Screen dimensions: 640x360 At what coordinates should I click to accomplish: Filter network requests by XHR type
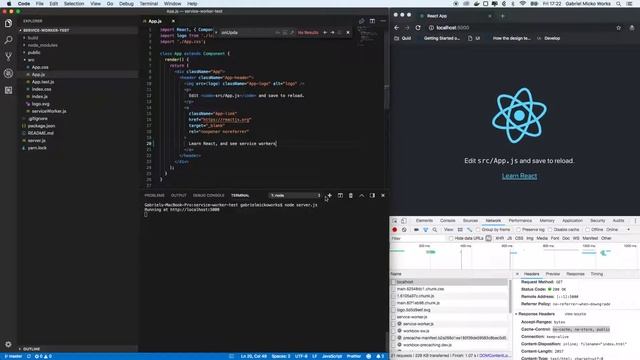[500, 238]
